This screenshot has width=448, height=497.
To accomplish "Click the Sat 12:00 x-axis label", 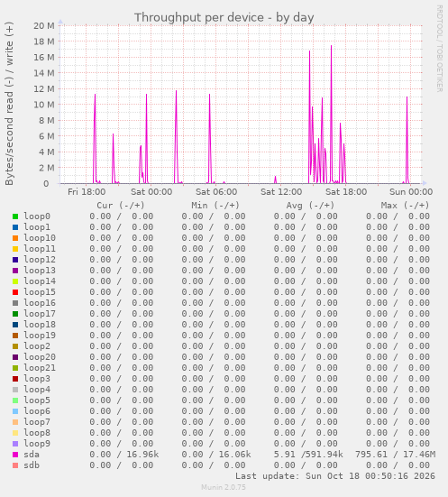I will click(x=281, y=192).
